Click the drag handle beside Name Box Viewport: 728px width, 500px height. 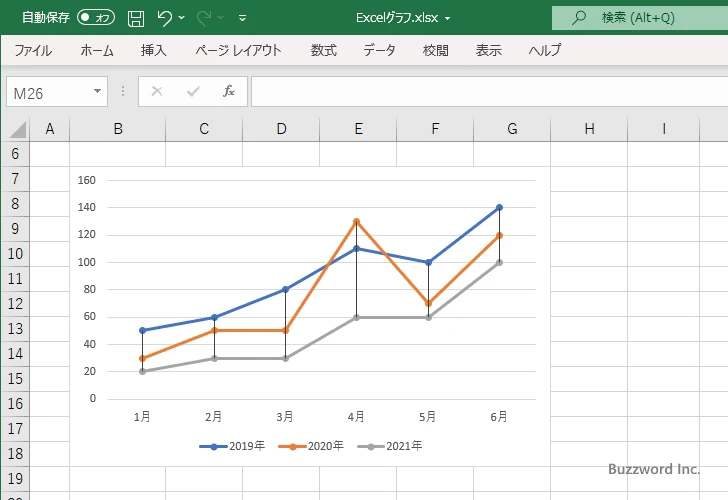coord(123,91)
